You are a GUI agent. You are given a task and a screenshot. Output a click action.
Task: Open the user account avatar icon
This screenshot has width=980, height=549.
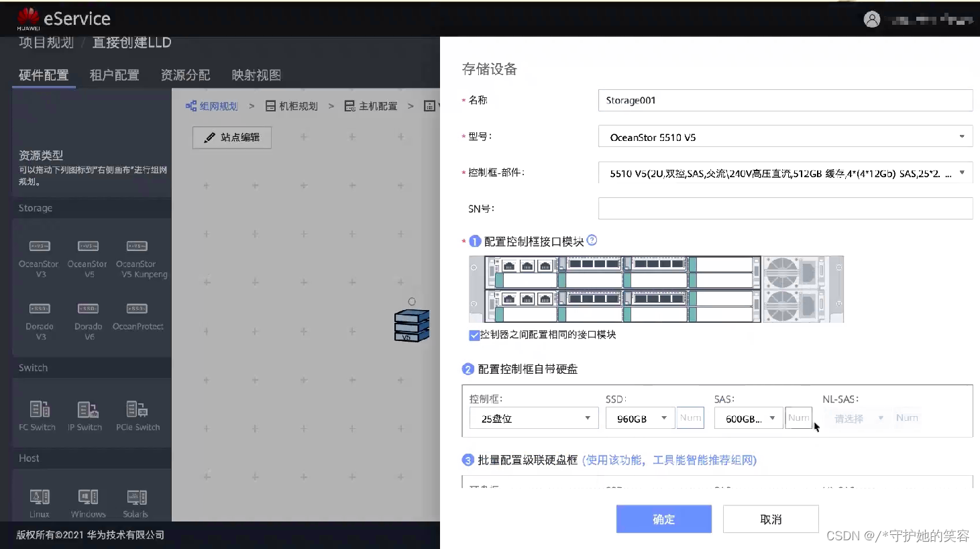tap(872, 19)
